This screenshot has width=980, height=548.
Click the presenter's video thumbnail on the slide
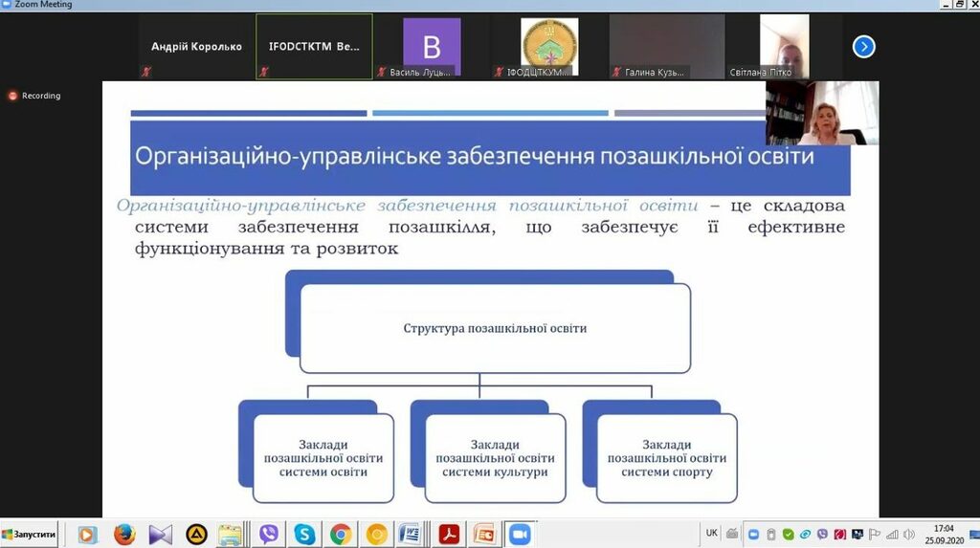click(x=821, y=113)
